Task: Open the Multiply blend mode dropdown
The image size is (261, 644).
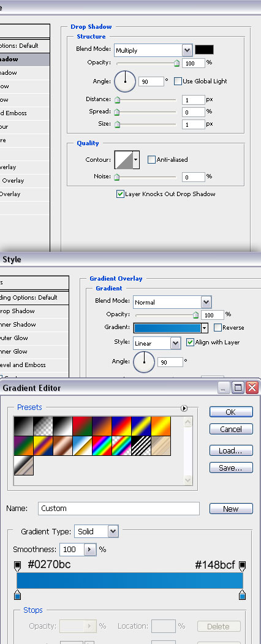Action: pyautogui.click(x=187, y=50)
